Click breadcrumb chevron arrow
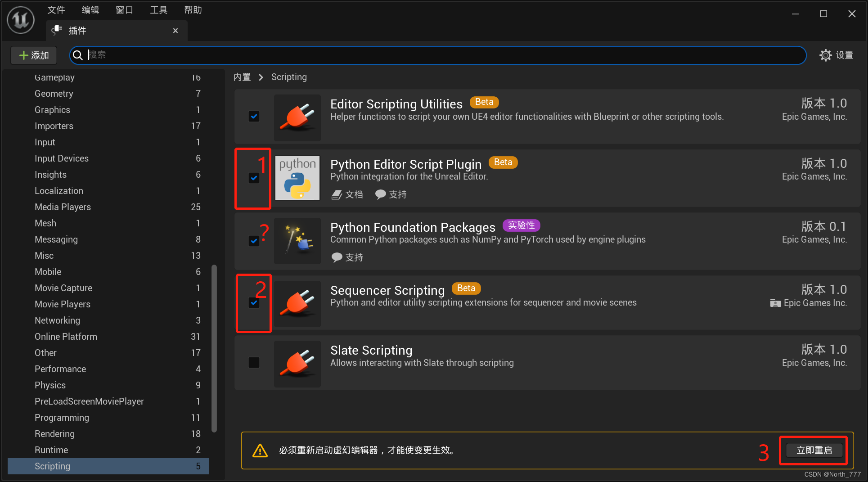 (261, 77)
